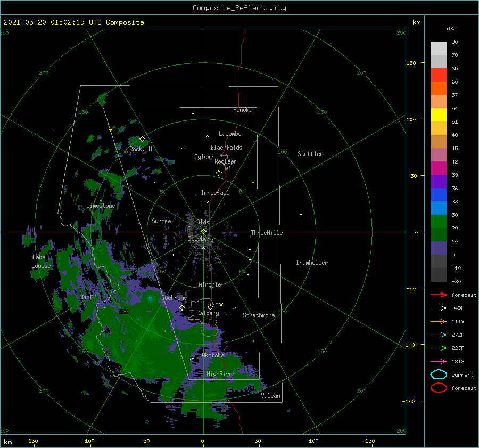Image resolution: width=479 pixels, height=448 pixels.
Task: Click the Ponoka city label
Action: 243,110
